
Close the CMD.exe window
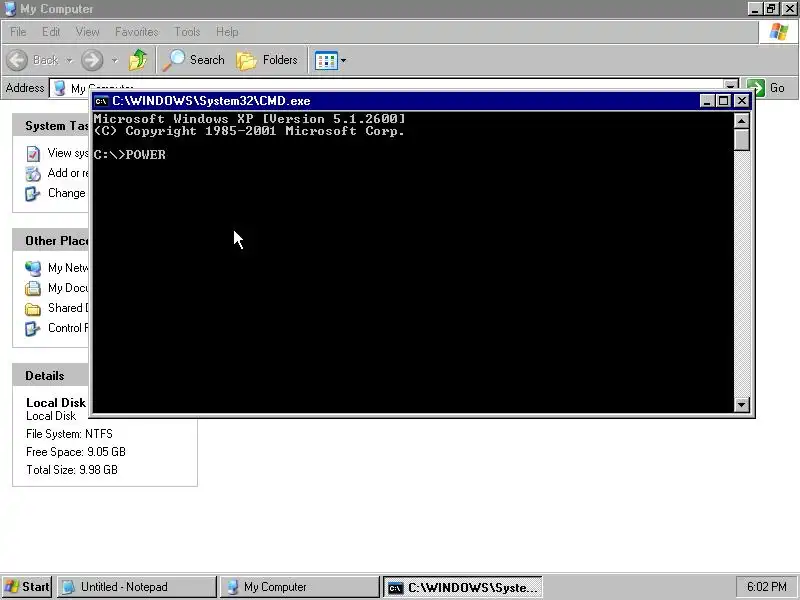[x=742, y=101]
